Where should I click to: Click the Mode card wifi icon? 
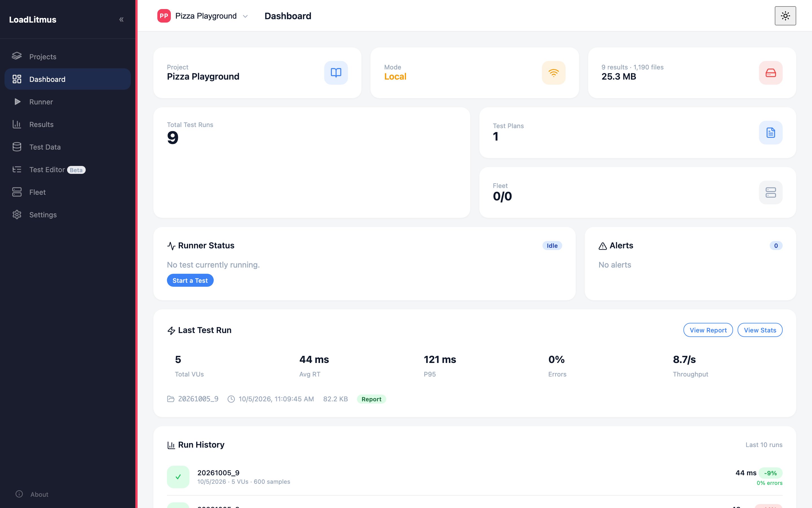(x=553, y=73)
